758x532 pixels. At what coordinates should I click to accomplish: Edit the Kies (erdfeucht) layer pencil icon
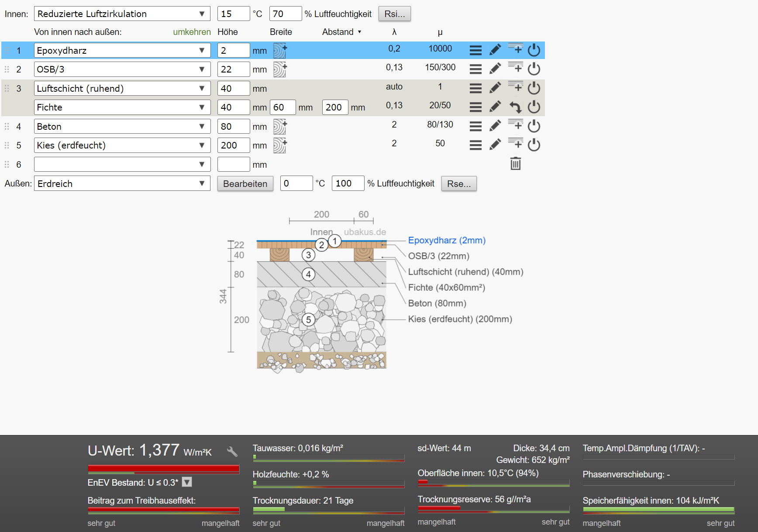[495, 145]
